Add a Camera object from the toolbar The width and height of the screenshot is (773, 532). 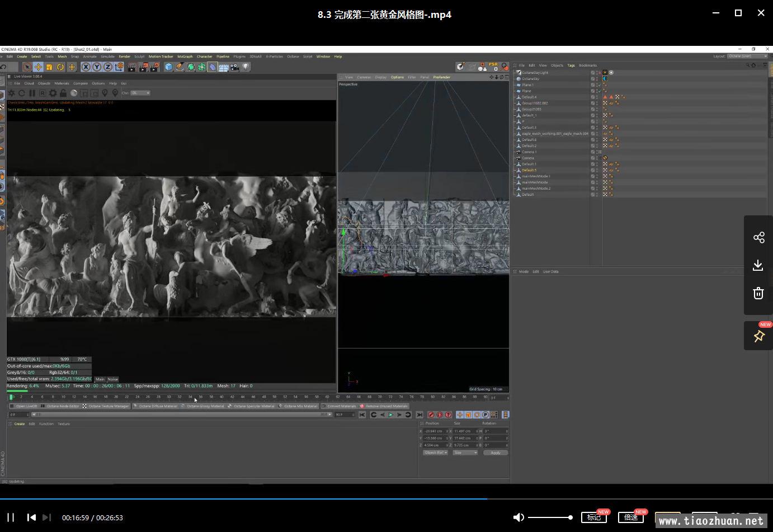pos(234,67)
